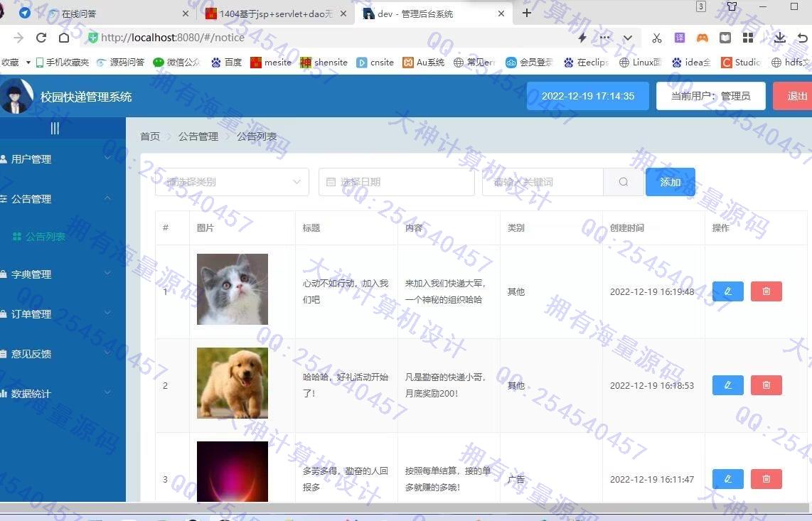Viewport: 812px width, 521px height.
Task: Click edit icon for notice row 1
Action: [x=727, y=291]
